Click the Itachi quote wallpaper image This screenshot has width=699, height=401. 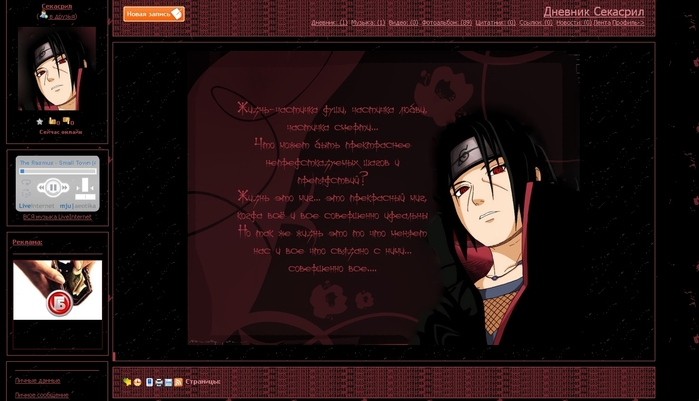point(383,198)
